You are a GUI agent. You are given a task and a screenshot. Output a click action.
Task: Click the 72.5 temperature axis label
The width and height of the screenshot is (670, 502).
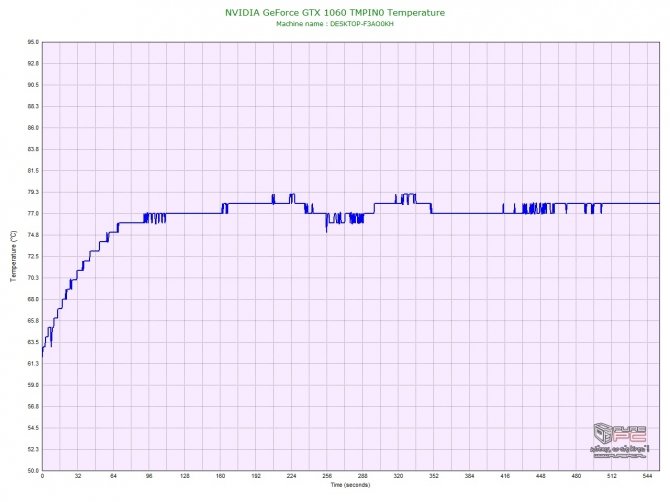[x=33, y=256]
